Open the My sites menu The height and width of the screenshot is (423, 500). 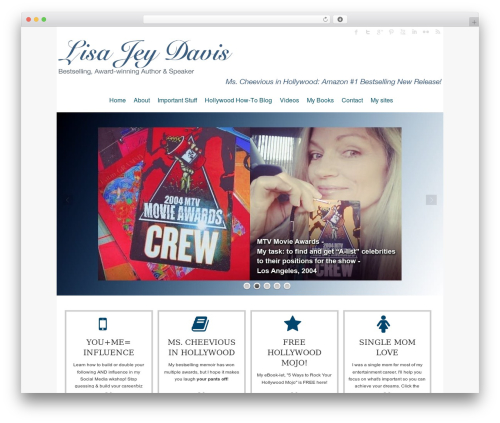click(x=382, y=100)
